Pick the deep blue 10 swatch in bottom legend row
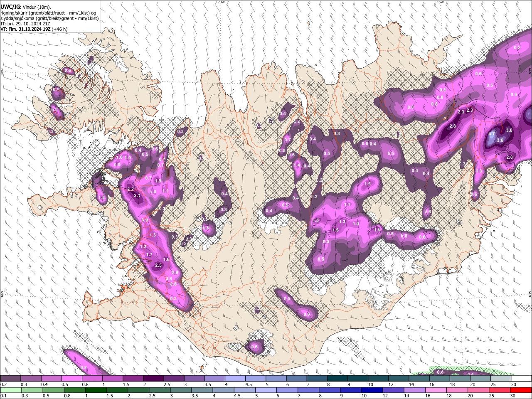 372,390
